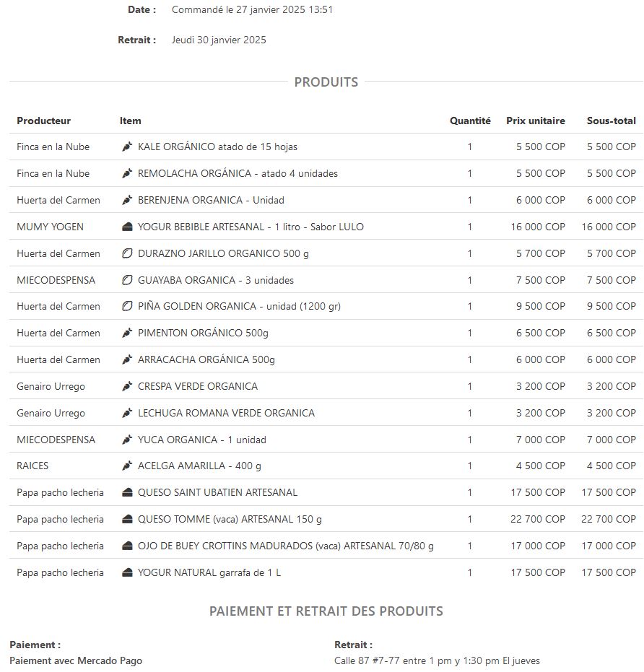Click the fruit icon beside GUAYABA ORGANICA
Screen dimensions: 644x672
point(127,280)
